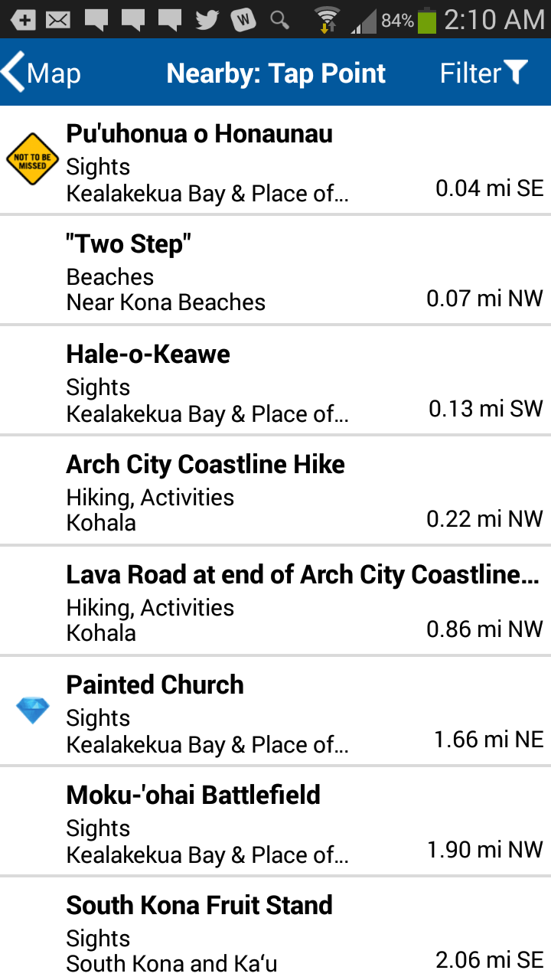Select South Kona Fruit Stand

[x=275, y=931]
